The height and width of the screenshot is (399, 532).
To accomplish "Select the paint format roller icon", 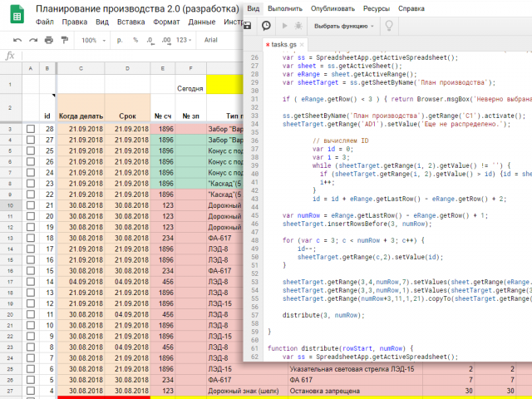I will [65, 40].
